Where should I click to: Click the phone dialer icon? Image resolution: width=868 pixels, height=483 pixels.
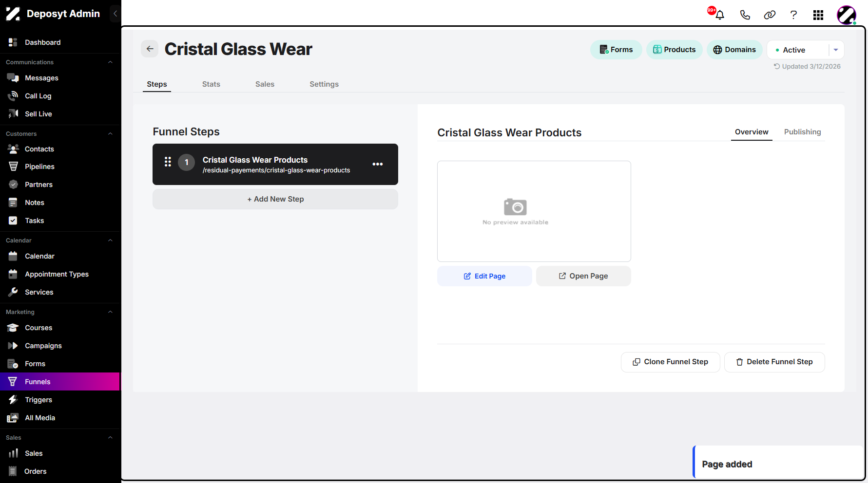click(x=745, y=15)
